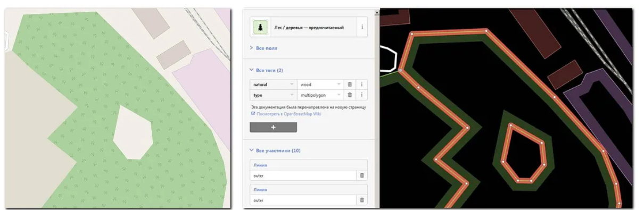The image size is (644, 210).
Task: Open dropdown for the multipolygon value
Action: pyautogui.click(x=339, y=95)
